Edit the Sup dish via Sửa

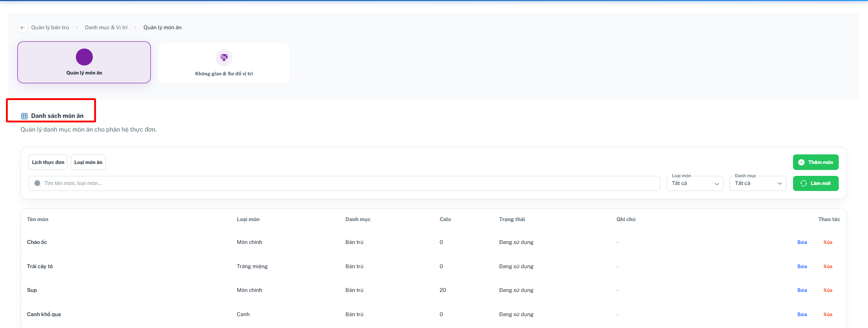802,290
